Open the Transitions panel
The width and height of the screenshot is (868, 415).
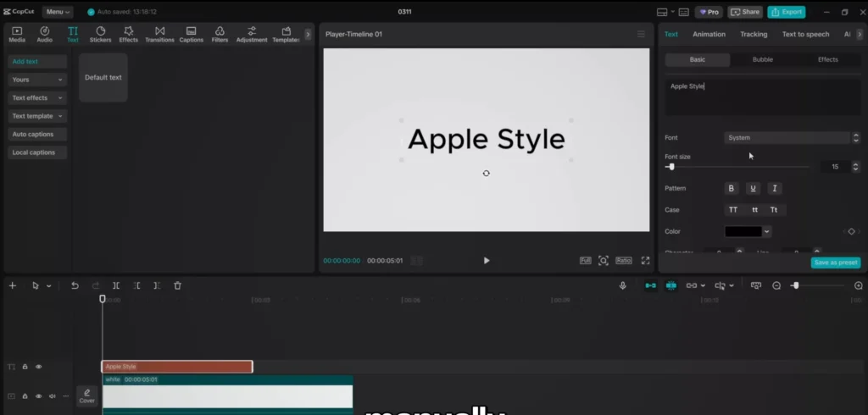pyautogui.click(x=159, y=35)
